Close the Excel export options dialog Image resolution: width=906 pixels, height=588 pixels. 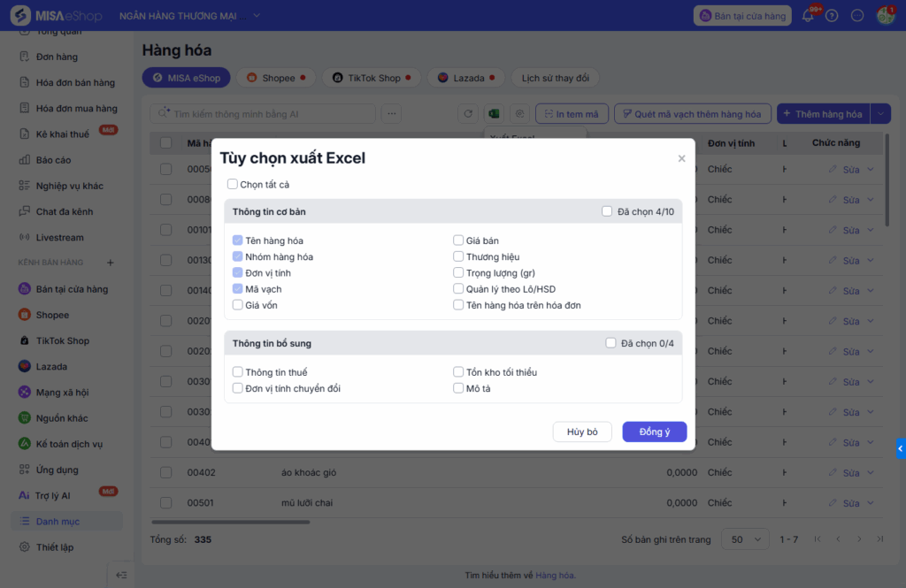[x=681, y=159]
